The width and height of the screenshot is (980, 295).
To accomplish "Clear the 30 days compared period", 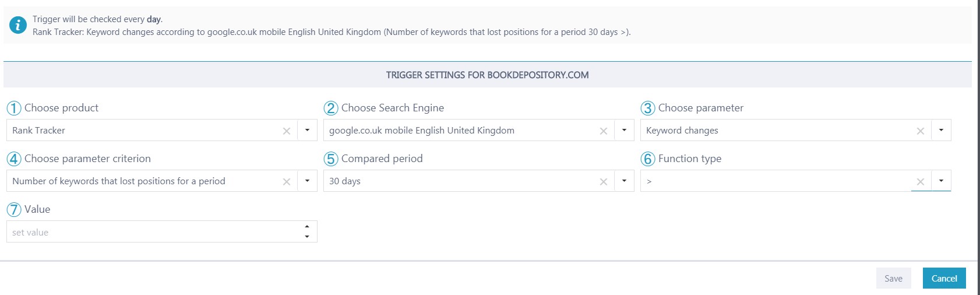I will click(603, 182).
